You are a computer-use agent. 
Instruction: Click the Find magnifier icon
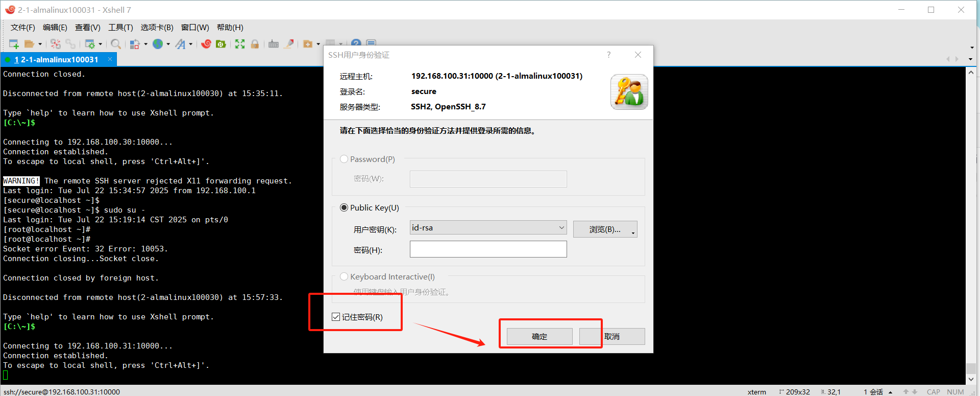[116, 44]
